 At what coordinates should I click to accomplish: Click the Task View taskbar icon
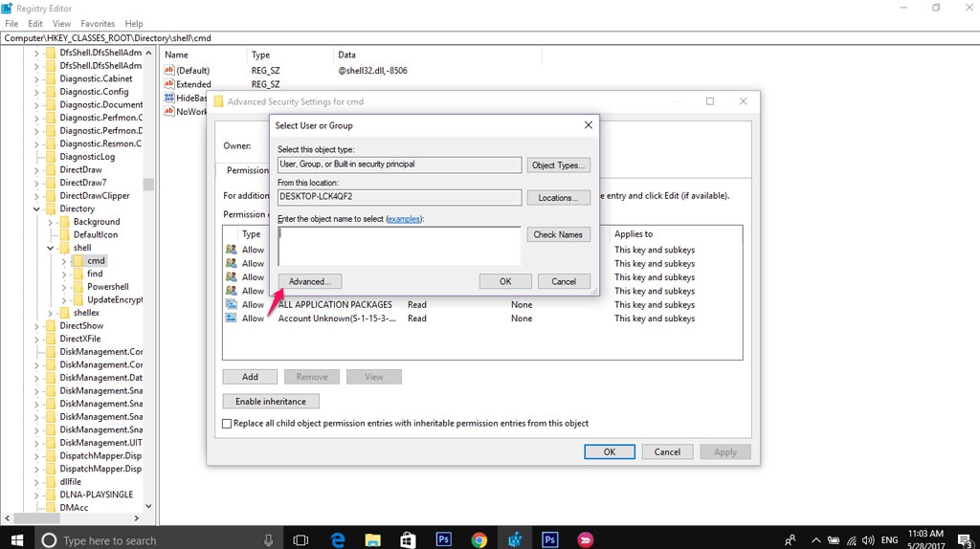tap(300, 539)
